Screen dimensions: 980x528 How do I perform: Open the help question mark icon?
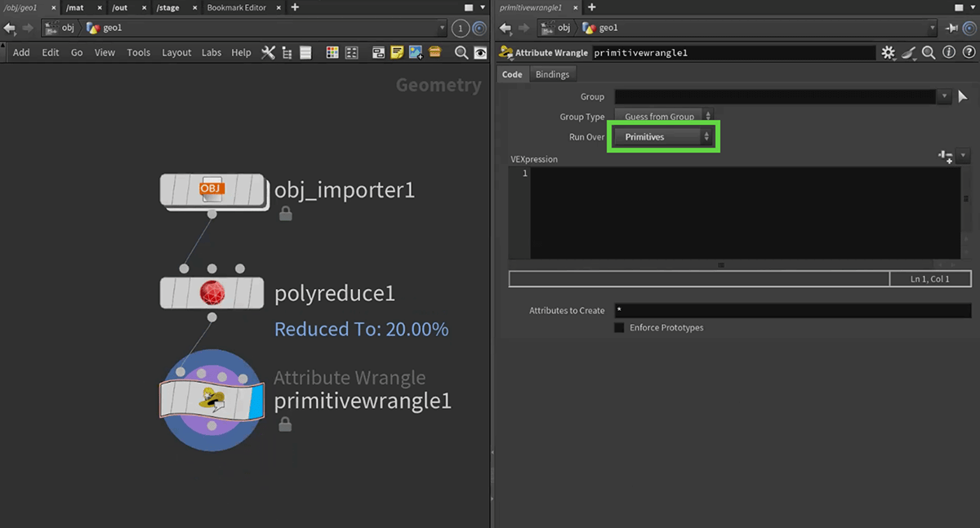coord(967,52)
